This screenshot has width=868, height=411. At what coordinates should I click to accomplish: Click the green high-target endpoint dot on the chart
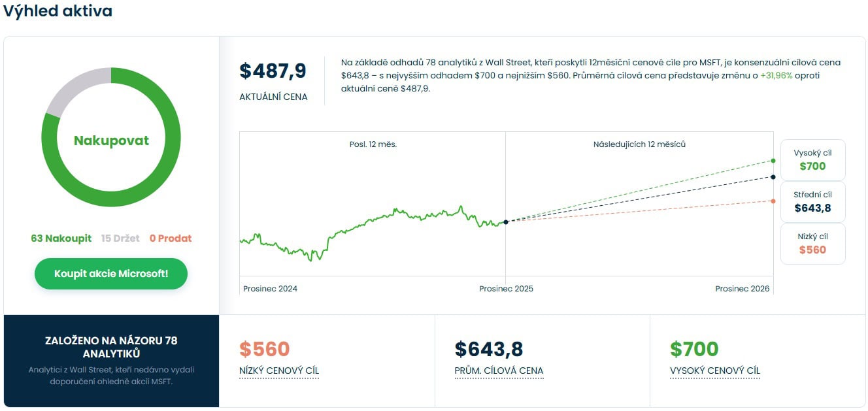pyautogui.click(x=773, y=160)
